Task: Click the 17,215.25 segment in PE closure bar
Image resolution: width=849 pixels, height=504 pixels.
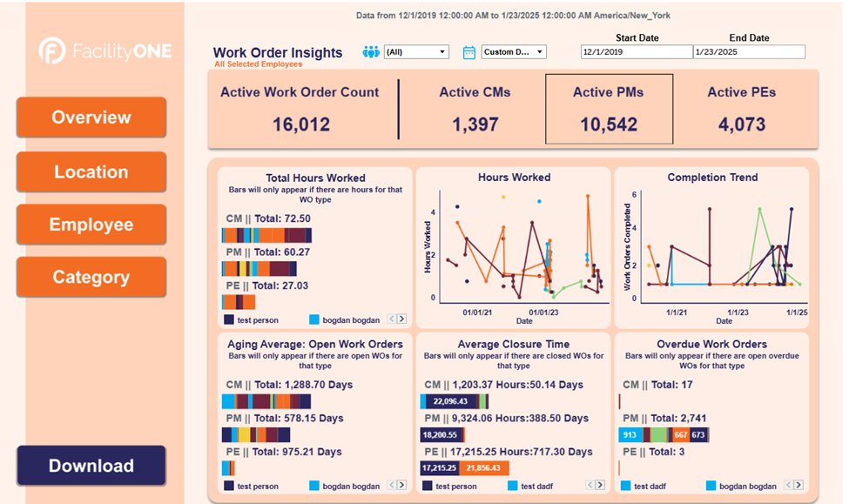Action: (x=440, y=468)
